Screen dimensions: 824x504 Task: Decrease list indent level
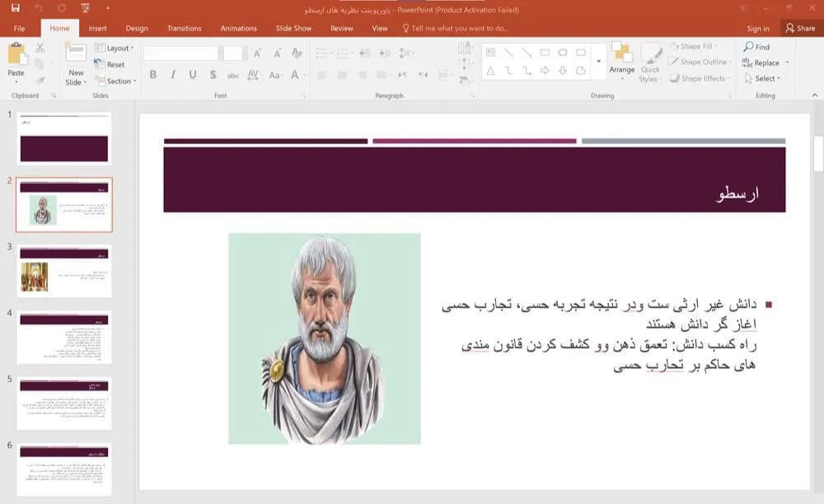point(365,53)
